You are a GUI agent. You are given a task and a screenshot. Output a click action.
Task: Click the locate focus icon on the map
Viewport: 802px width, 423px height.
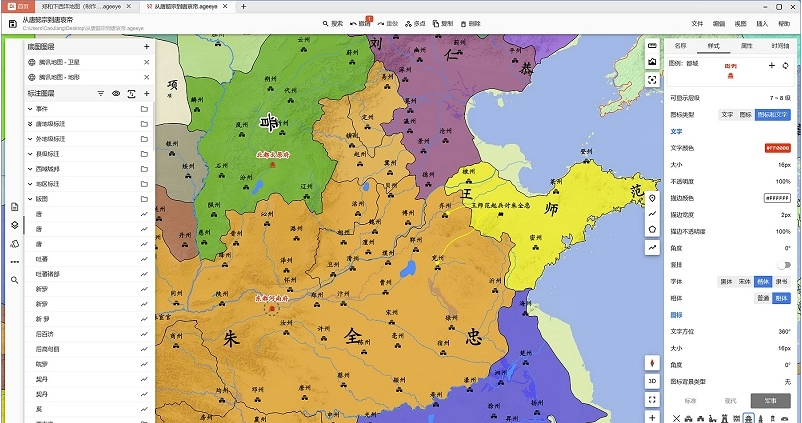point(652,80)
